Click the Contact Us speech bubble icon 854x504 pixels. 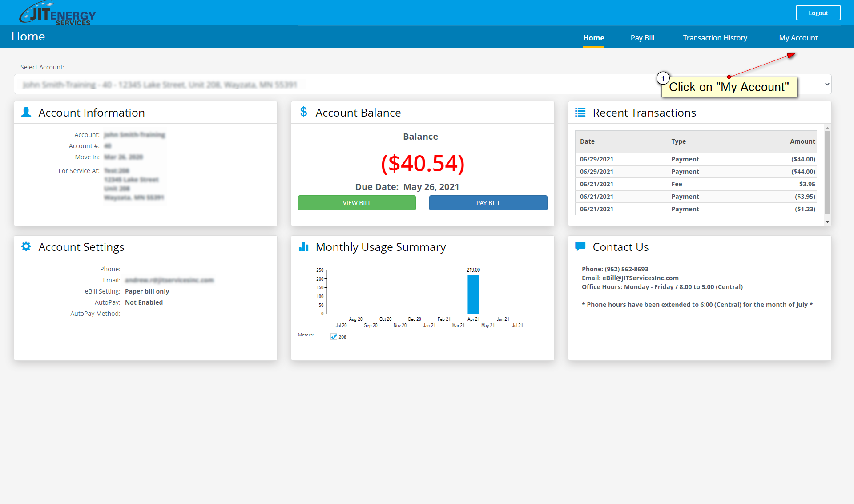580,246
